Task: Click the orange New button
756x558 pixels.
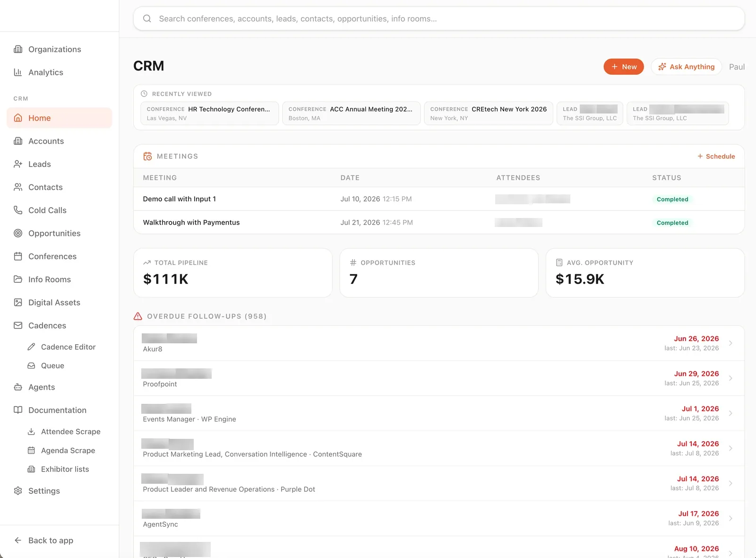Action: click(x=624, y=67)
